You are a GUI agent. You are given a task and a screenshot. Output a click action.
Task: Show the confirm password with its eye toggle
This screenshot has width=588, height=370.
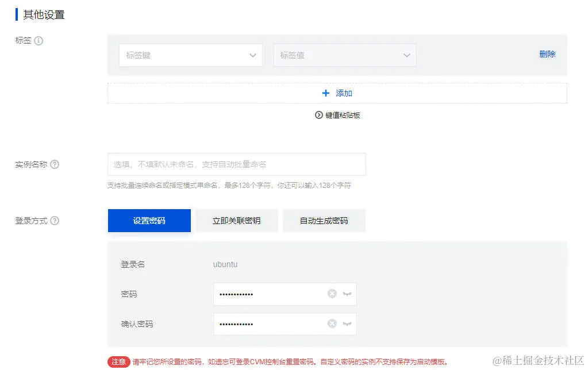(x=347, y=323)
